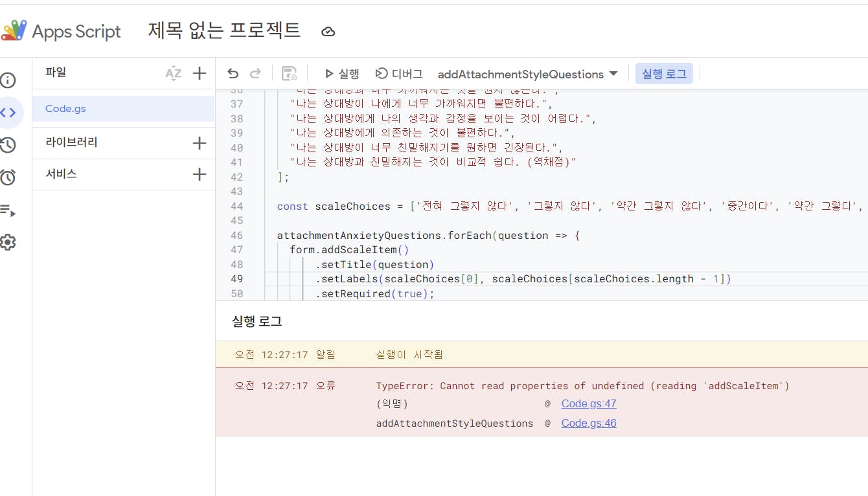The width and height of the screenshot is (868, 496).
Task: Click the 실행이 시작됨 log entry
Action: coord(409,355)
